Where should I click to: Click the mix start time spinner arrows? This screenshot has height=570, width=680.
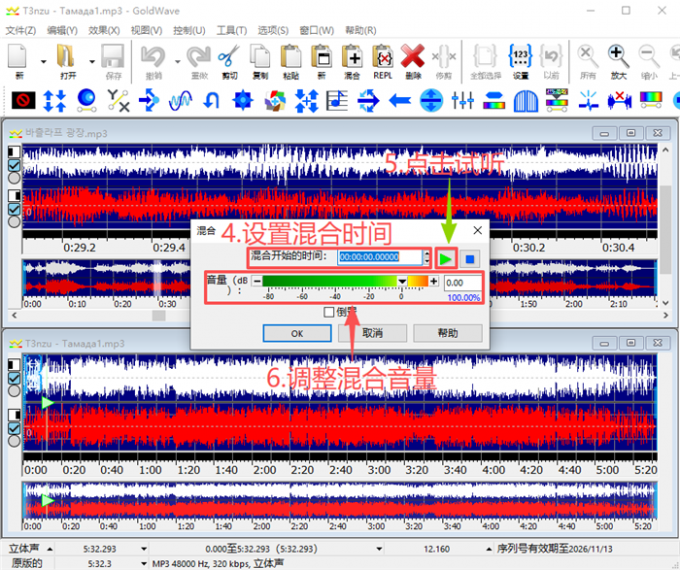[428, 258]
